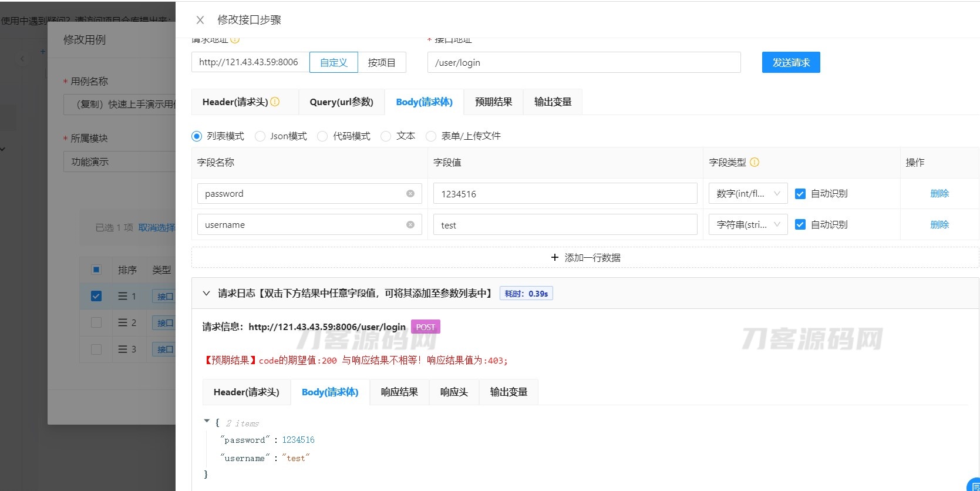Collapse JSON tree with the triangle toggle
Image resolution: width=980 pixels, height=491 pixels.
[207, 421]
